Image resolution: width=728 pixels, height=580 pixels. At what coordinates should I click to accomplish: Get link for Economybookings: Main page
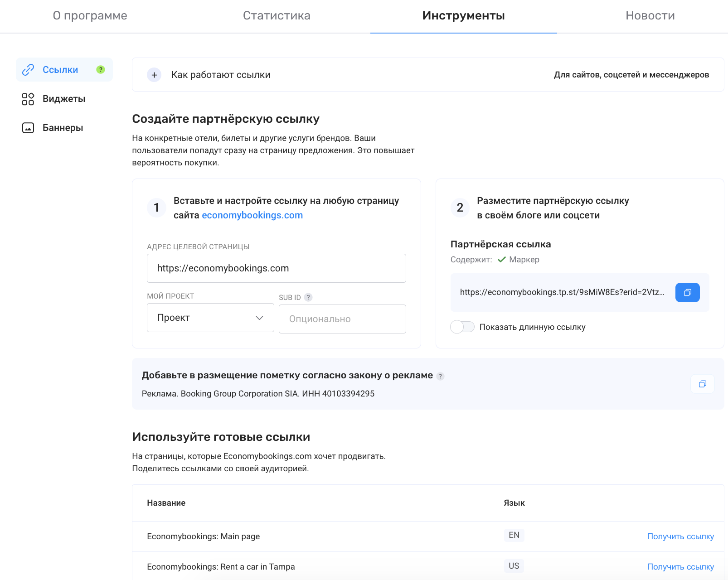pyautogui.click(x=680, y=536)
